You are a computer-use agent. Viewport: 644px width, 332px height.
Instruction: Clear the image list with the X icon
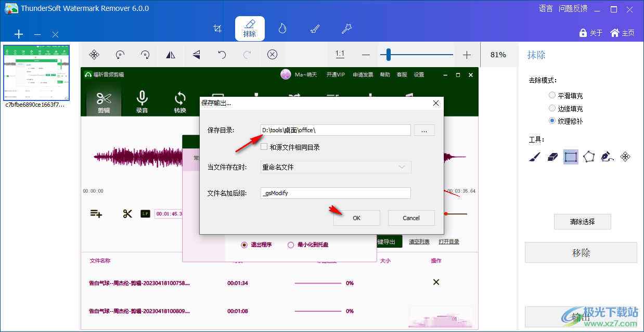click(55, 34)
